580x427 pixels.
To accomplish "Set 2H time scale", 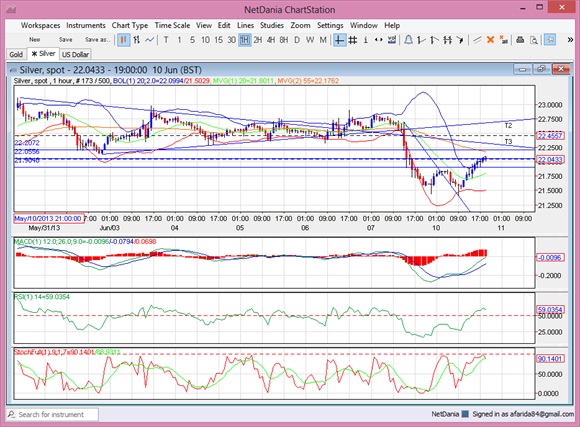I will (257, 40).
